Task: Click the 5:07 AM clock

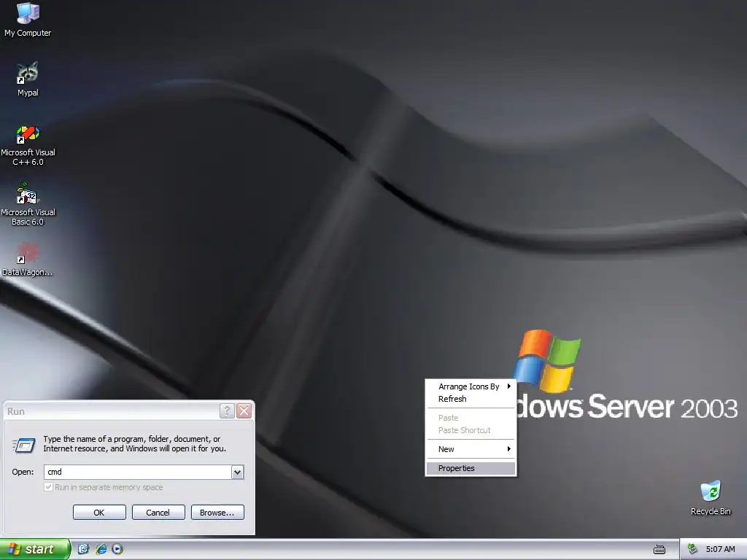Action: pyautogui.click(x=720, y=549)
